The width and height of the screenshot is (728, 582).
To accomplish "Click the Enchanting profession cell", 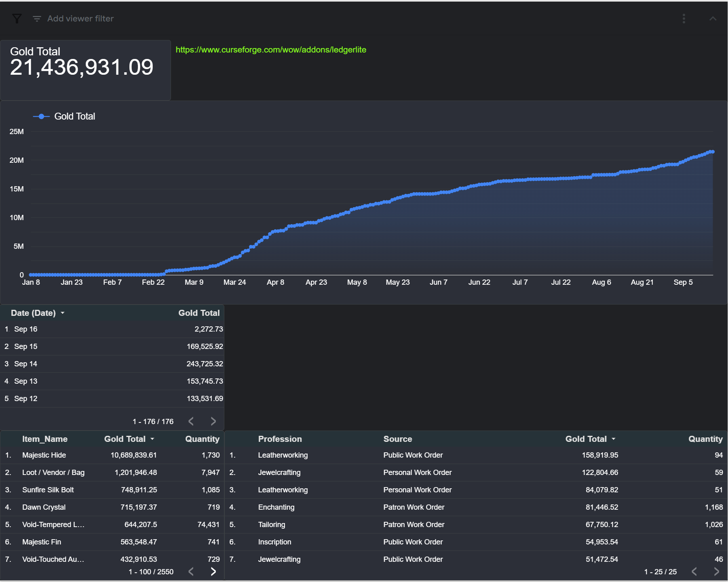I will (x=276, y=507).
